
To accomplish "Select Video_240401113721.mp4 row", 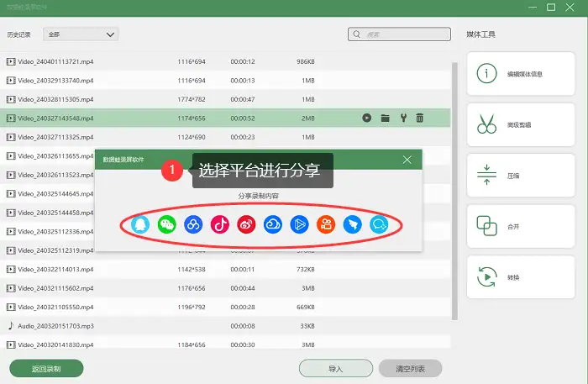I will 225,61.
